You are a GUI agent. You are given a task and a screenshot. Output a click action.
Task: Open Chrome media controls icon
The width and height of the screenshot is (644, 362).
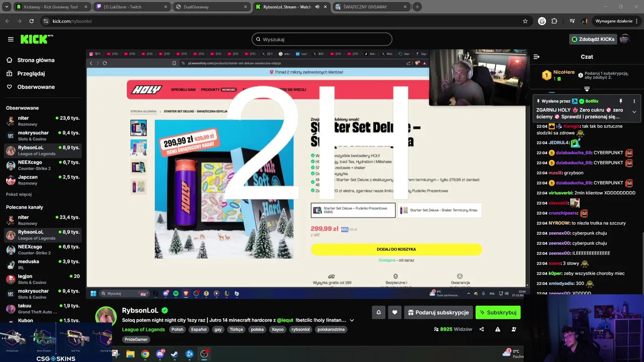click(572, 21)
